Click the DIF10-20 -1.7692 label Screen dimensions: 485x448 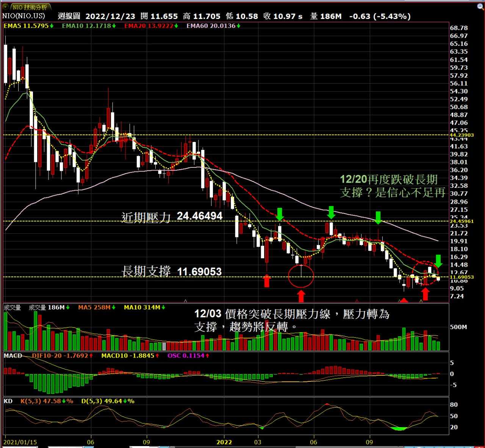click(63, 356)
